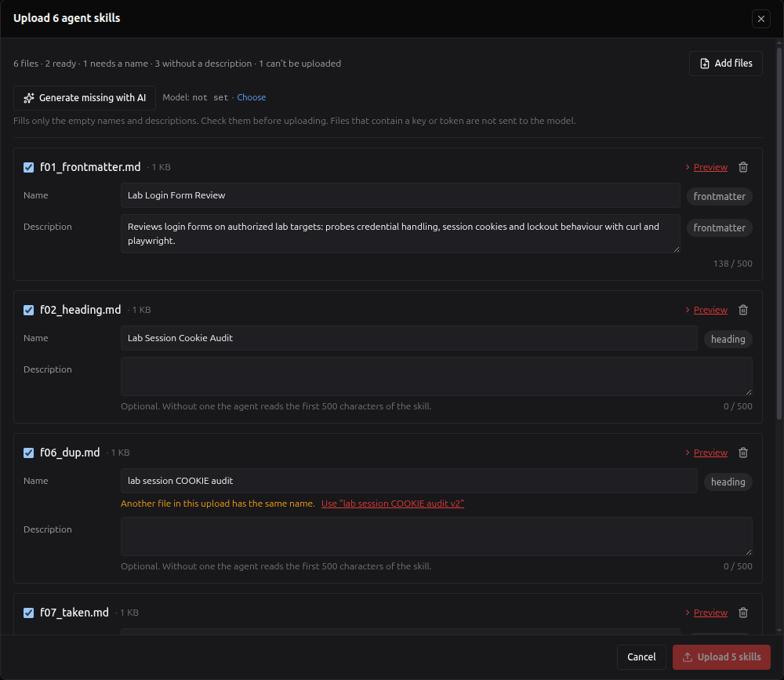This screenshot has width=784, height=680.
Task: Uncheck the f02_heading.md checkbox
Action: 28,310
